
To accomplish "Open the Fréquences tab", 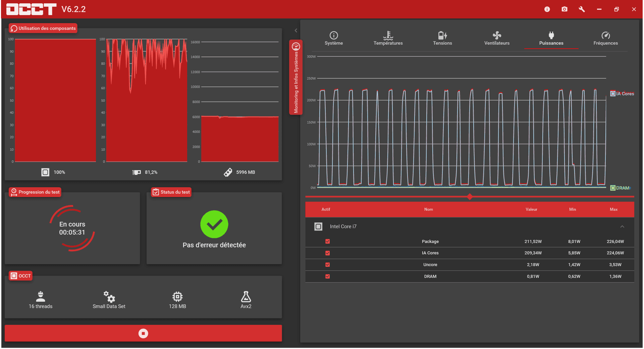I will (605, 38).
